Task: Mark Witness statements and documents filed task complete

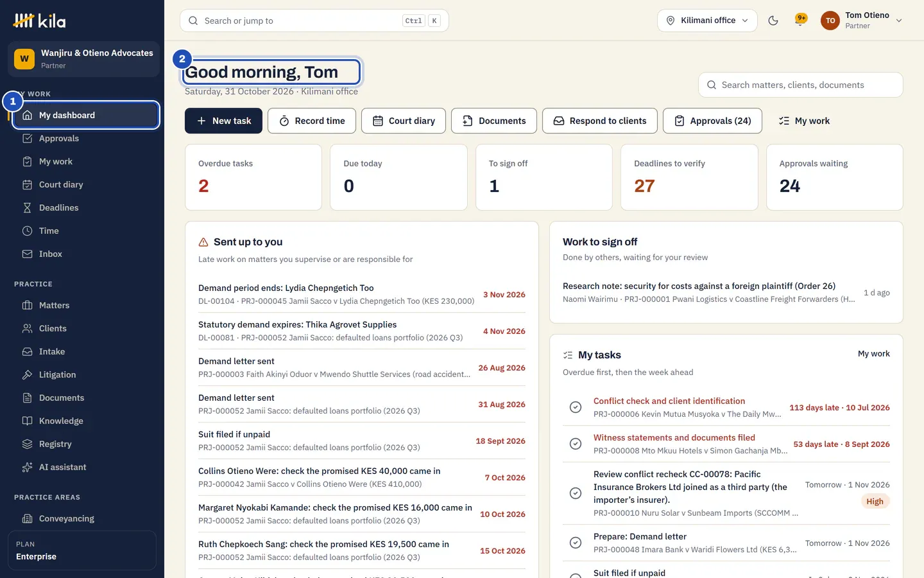Action: [576, 444]
